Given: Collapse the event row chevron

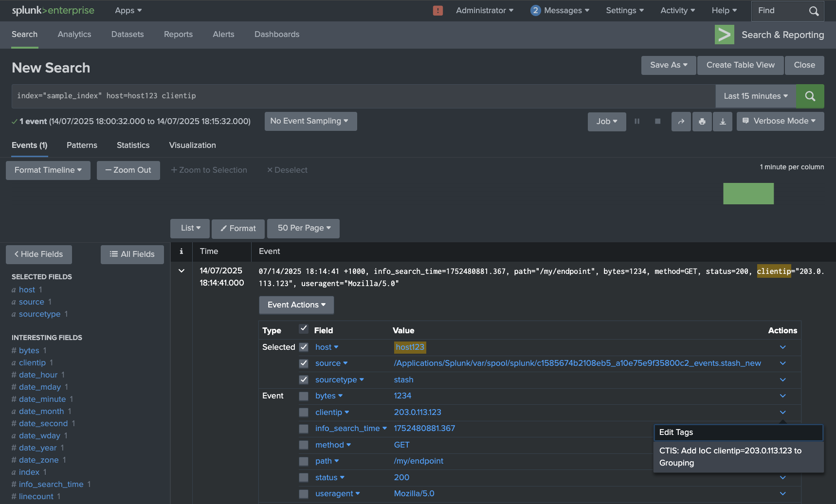Looking at the screenshot, I should point(182,271).
